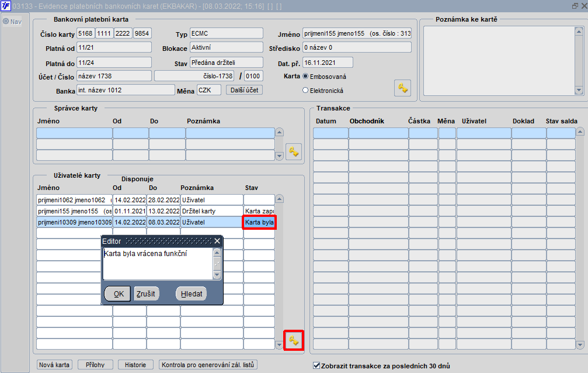Click down arrow of Poznámka ke kartě scrollbar
The height and width of the screenshot is (373, 588).
pos(579,90)
